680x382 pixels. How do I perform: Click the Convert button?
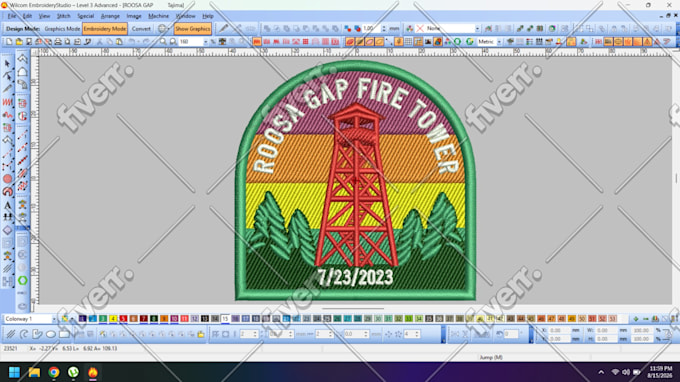point(141,29)
